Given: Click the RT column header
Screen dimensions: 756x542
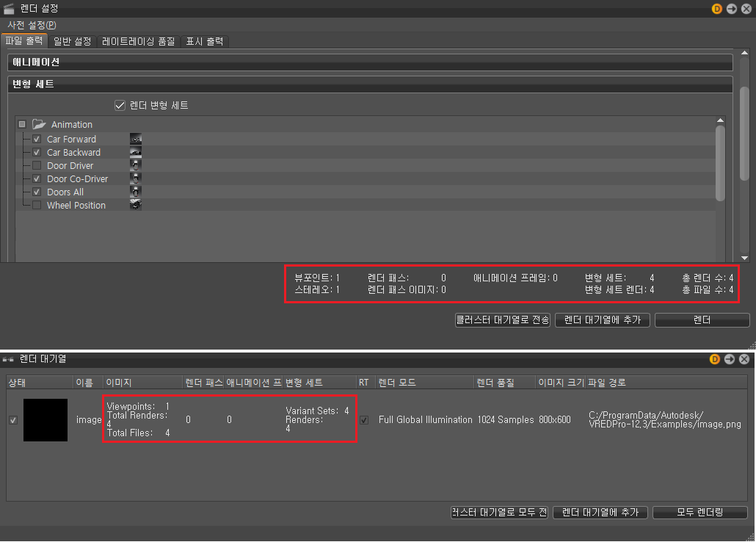Looking at the screenshot, I should [x=366, y=383].
